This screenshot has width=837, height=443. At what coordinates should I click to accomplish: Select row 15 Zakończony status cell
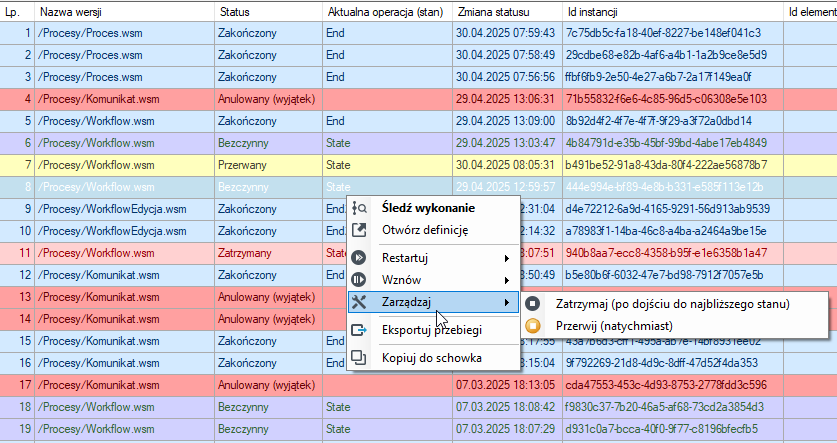269,341
